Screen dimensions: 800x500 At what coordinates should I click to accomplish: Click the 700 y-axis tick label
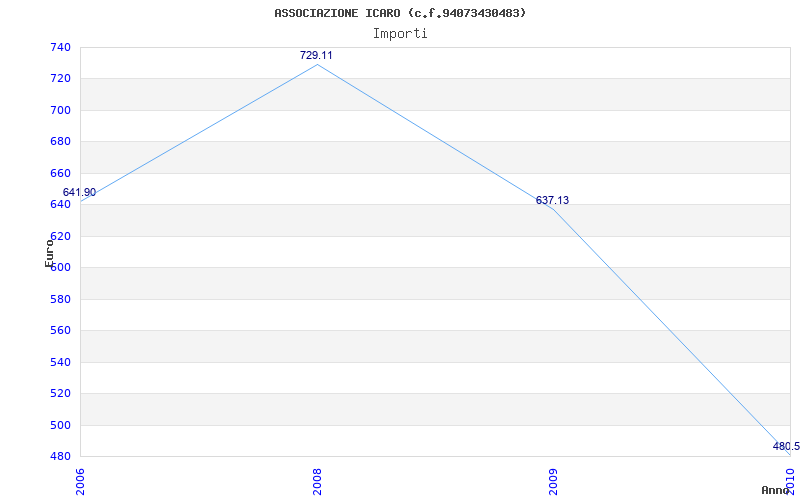[61, 110]
